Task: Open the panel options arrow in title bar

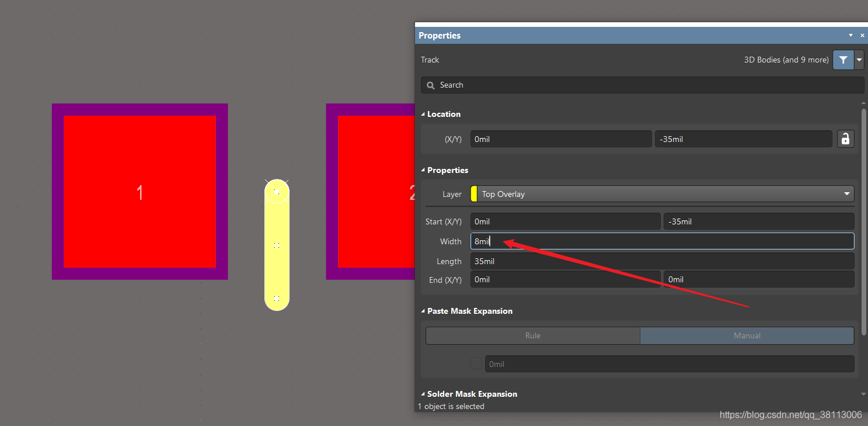Action: [x=850, y=36]
